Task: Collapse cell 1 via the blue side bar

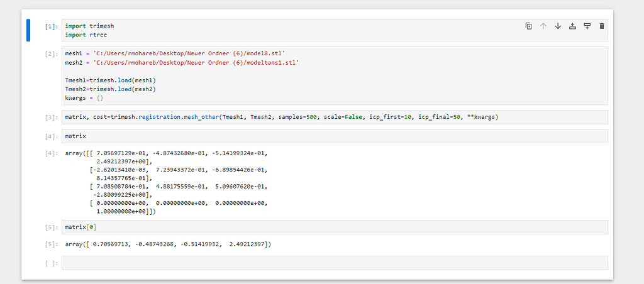Action: pos(28,30)
